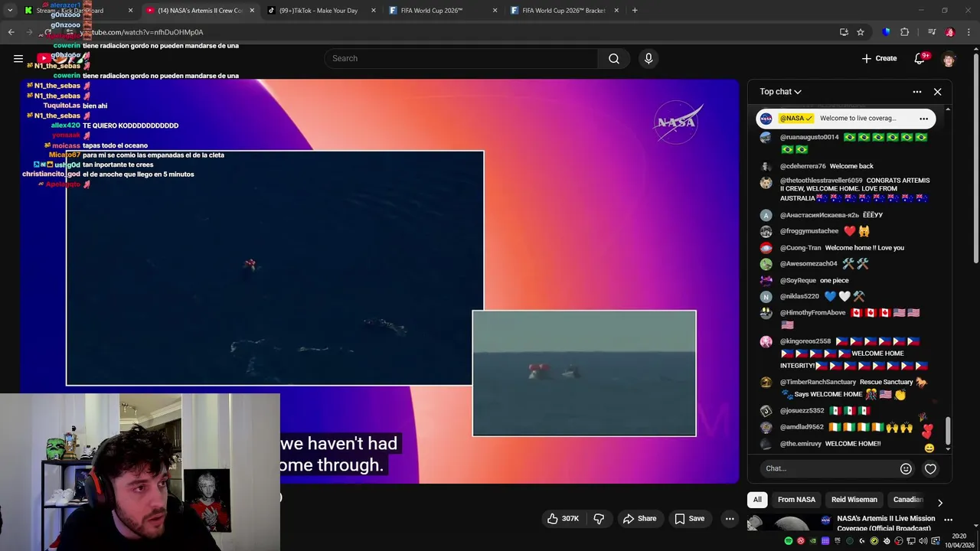This screenshot has width=980, height=551.
Task: Click the browser address bar URL
Action: coord(142,32)
